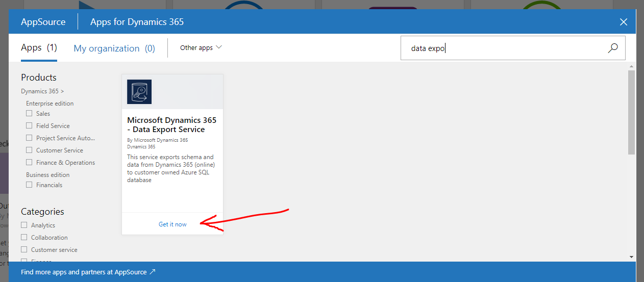Click the Categories heading
The image size is (644, 282).
pos(42,212)
